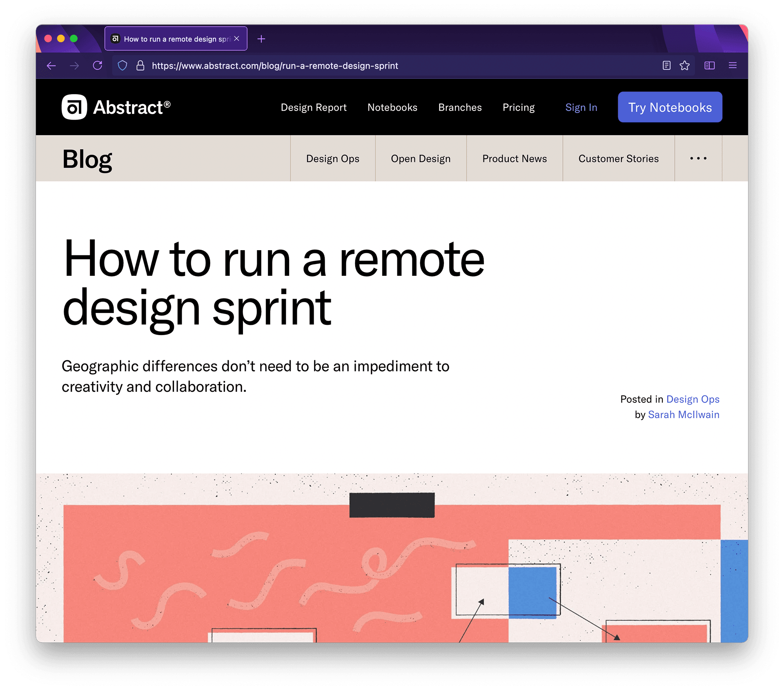Click the green macOS fullscreen window button
The height and width of the screenshot is (690, 784).
74,38
